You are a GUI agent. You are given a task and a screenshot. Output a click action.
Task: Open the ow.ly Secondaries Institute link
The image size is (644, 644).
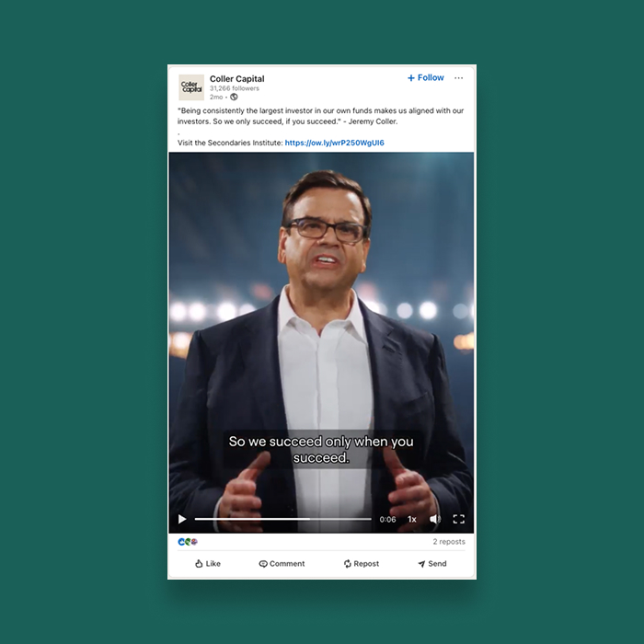[x=334, y=143]
